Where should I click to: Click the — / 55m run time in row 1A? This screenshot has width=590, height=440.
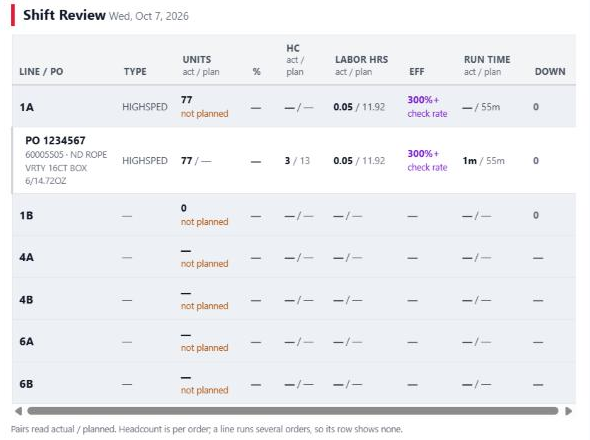coord(481,107)
